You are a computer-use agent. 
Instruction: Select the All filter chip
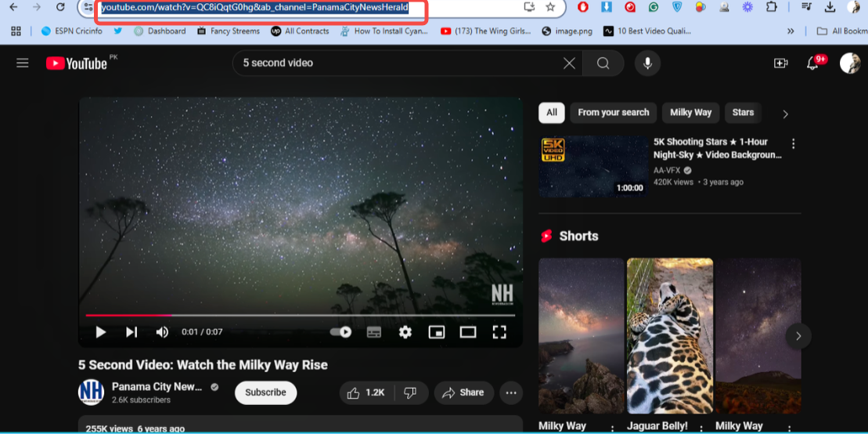(551, 113)
